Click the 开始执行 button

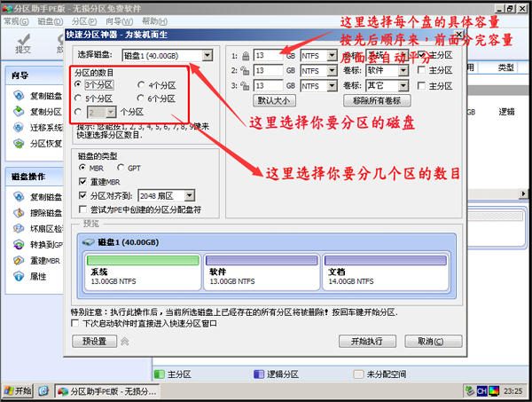(x=367, y=342)
